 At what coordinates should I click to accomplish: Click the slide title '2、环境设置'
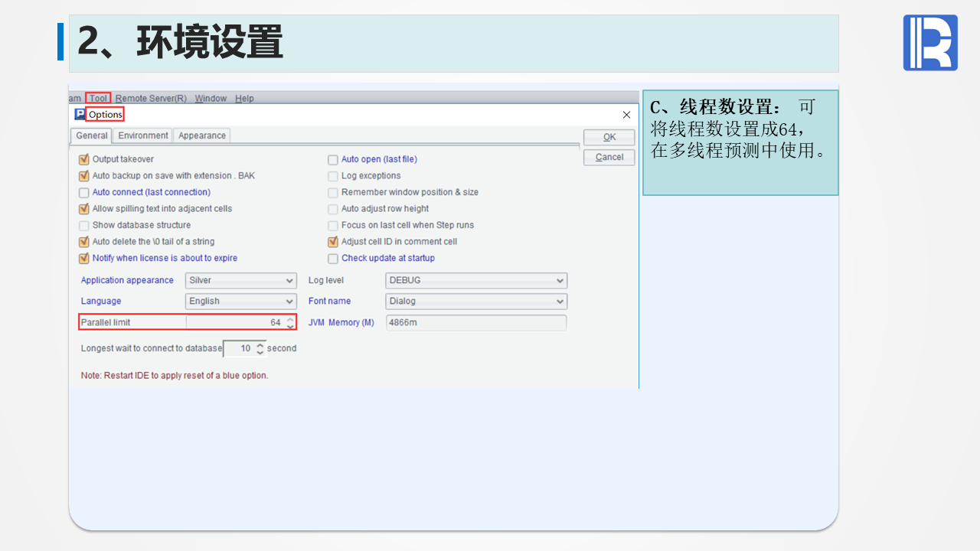tap(181, 42)
